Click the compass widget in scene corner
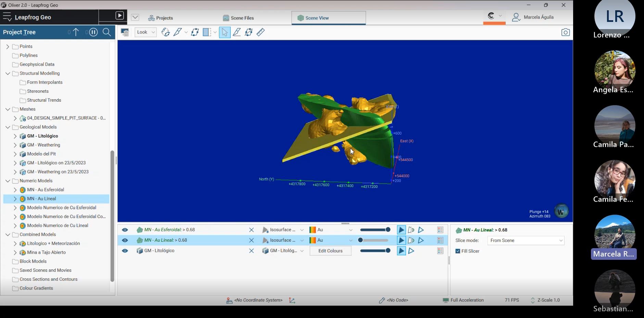644x318 pixels. click(x=561, y=212)
